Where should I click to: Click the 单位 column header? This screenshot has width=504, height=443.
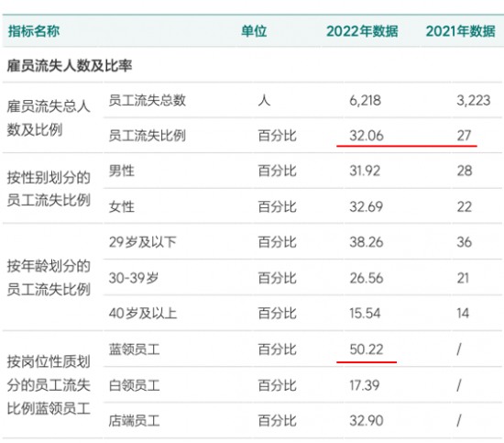(254, 31)
